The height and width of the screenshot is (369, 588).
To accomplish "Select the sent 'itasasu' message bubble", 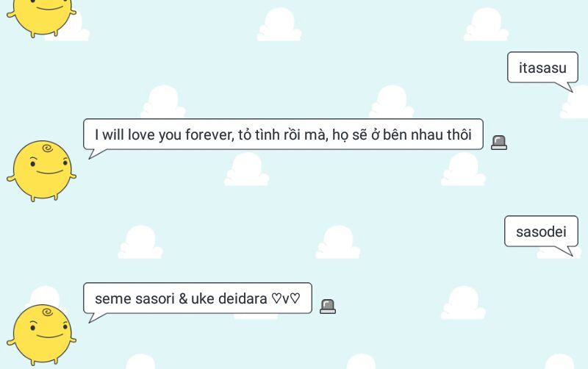I will click(542, 68).
